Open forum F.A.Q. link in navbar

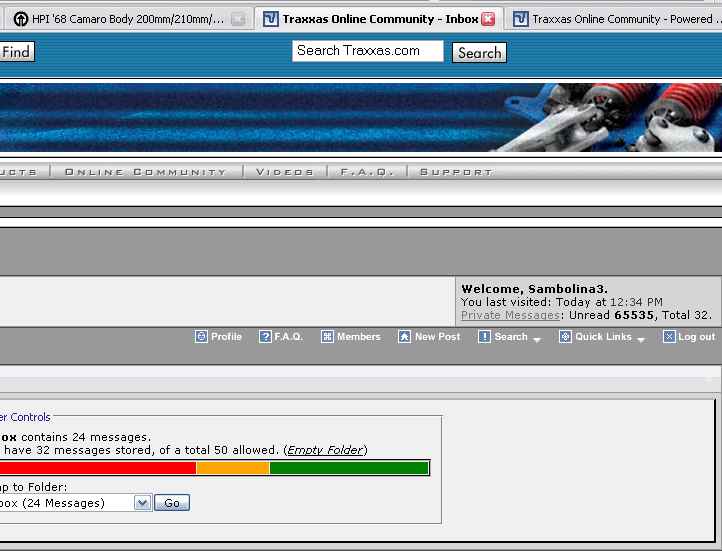[x=289, y=337]
